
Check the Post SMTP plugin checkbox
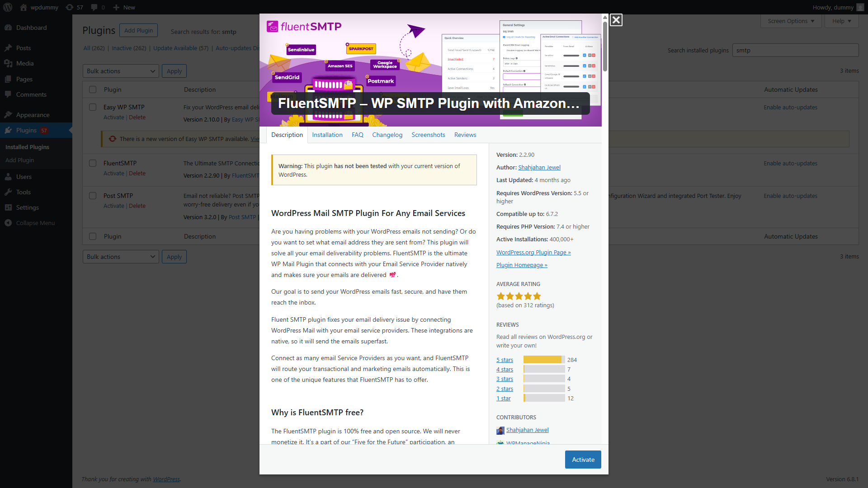pyautogui.click(x=93, y=196)
